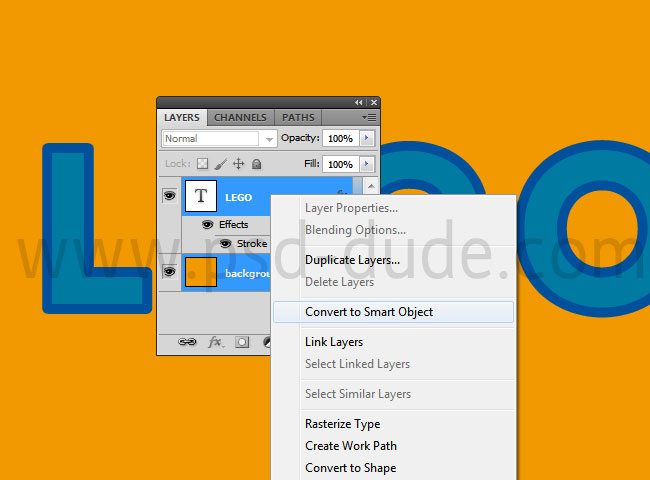
Task: Hide the LEGO text layer
Action: coord(170,195)
